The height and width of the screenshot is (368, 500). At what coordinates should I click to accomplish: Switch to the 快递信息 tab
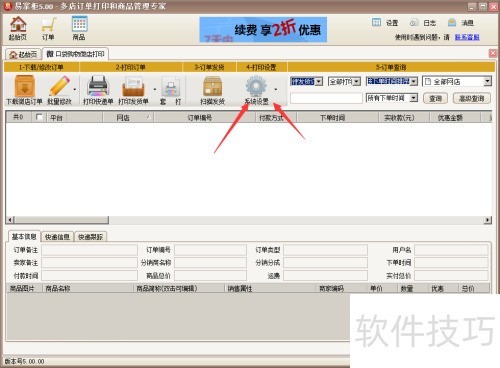tap(57, 237)
